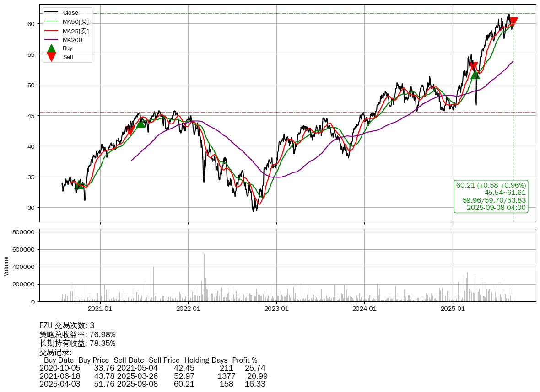Click the green price info box showing 60.21
The image size is (540, 392).
pyautogui.click(x=491, y=196)
